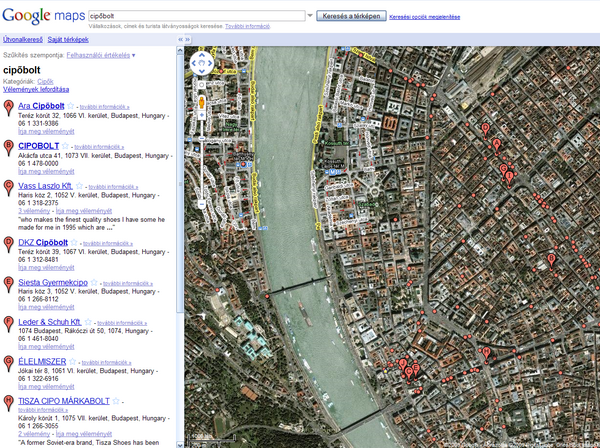The width and height of the screenshot is (600, 448).
Task: Pan the map left with the arrow
Action: click(x=194, y=63)
